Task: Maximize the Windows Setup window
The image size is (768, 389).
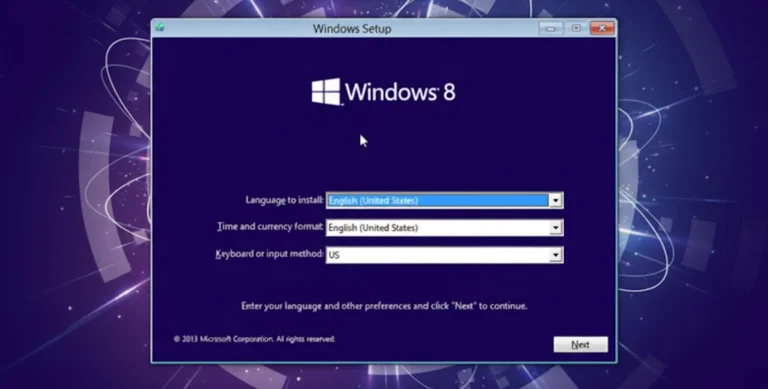Action: pyautogui.click(x=576, y=28)
